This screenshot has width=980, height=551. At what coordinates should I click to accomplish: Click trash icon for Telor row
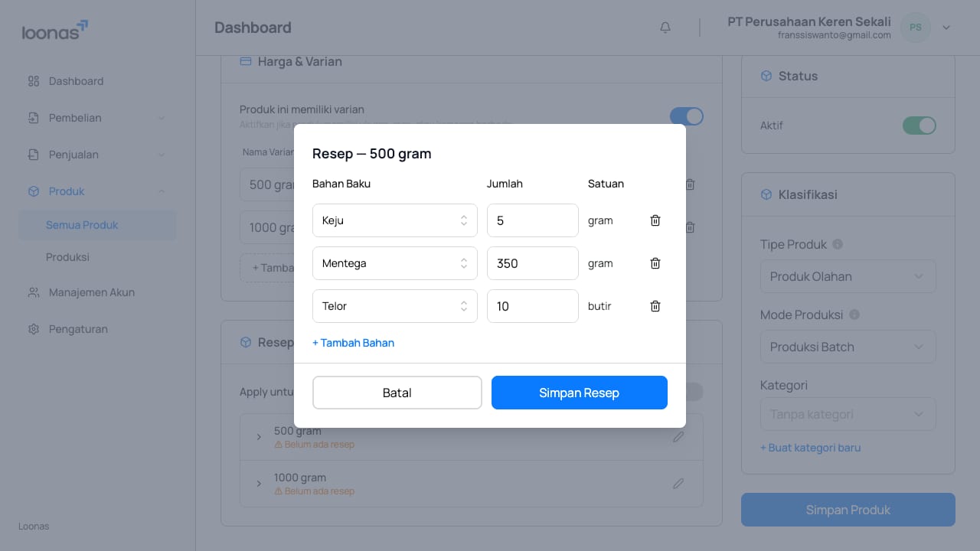[655, 306]
